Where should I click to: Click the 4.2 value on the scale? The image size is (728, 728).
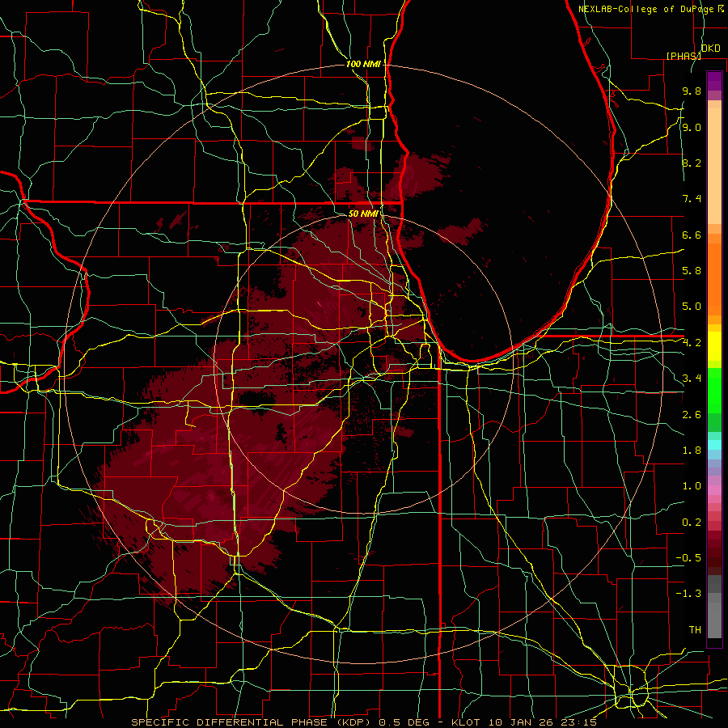point(692,343)
